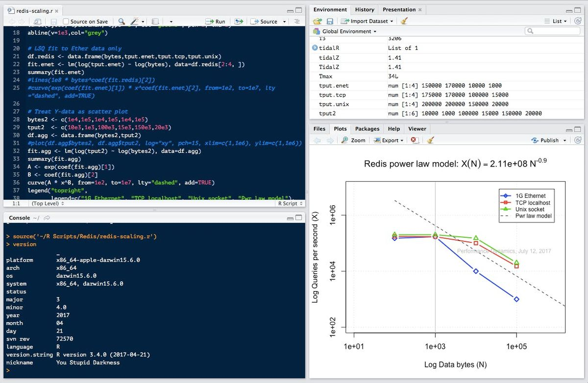Viewport: 588px width, 383px height.
Task: Open the Global Environment dropdown
Action: click(348, 31)
